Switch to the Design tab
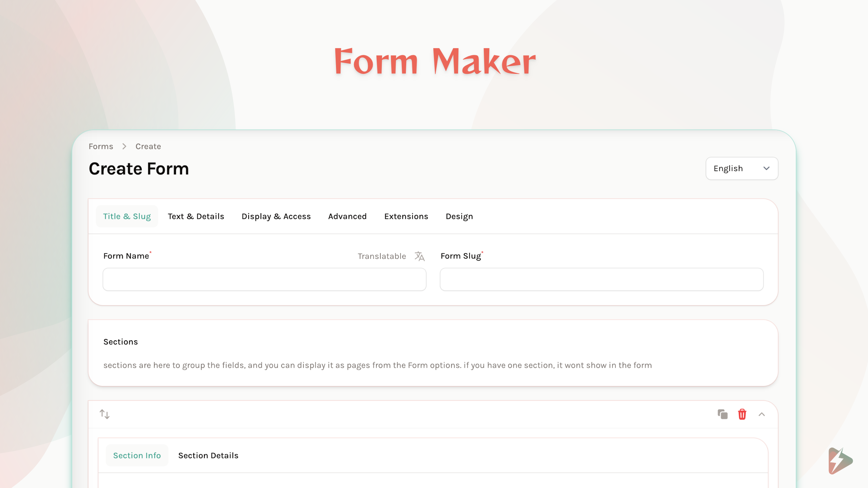 click(x=459, y=216)
